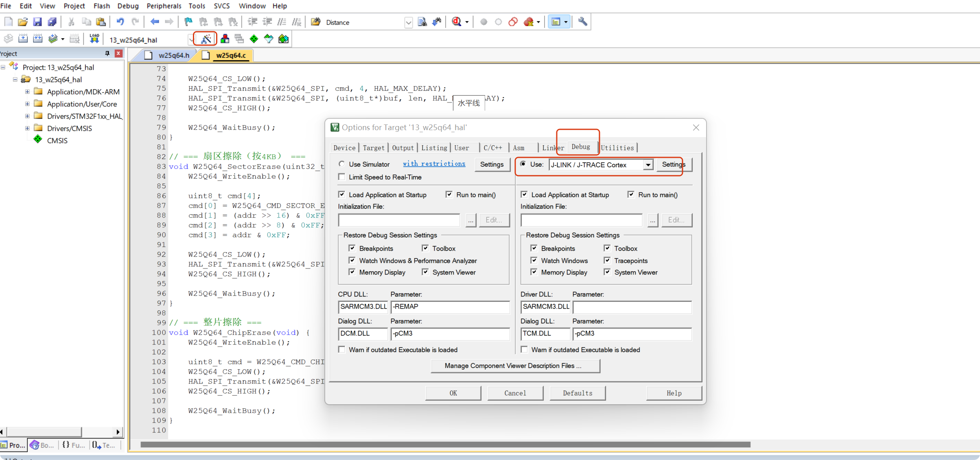Switch to the Utilities tab

pos(617,148)
